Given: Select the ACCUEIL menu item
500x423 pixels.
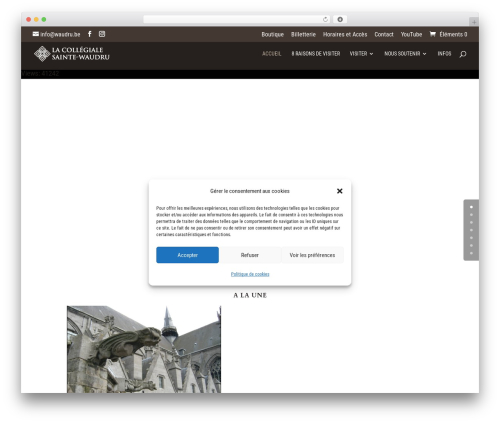Looking at the screenshot, I should coord(271,54).
